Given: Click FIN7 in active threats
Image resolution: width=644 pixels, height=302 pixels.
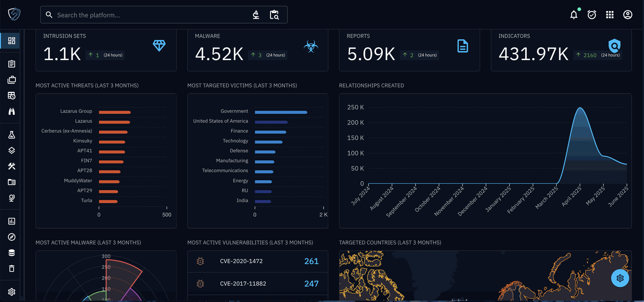Looking at the screenshot, I should 87,161.
